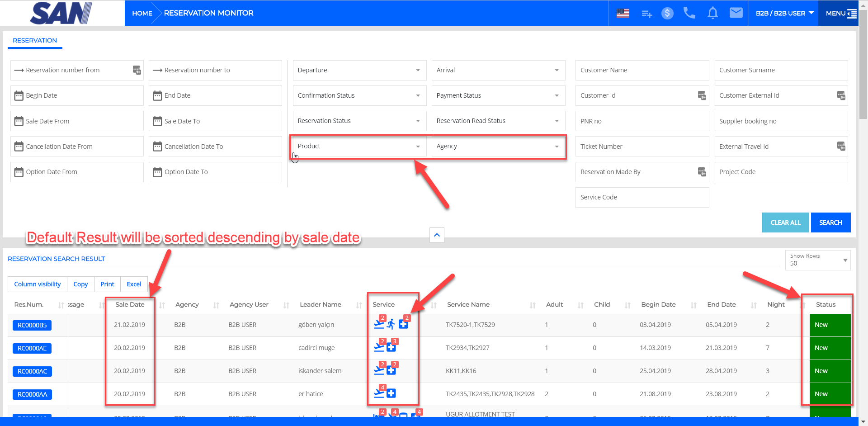Select the RESERVATION tab
This screenshot has height=426, width=868.
[x=35, y=40]
